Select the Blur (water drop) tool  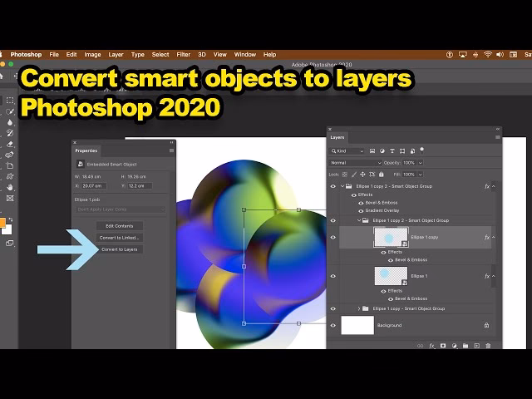[x=10, y=122]
